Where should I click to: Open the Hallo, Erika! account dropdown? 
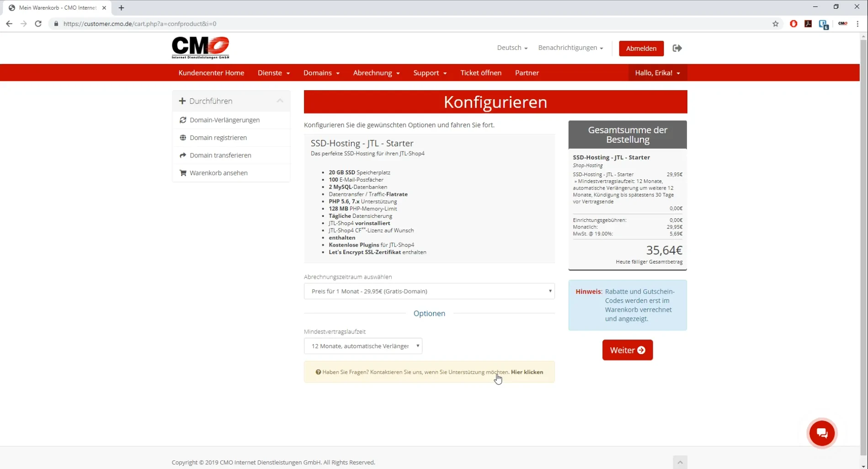coord(657,73)
